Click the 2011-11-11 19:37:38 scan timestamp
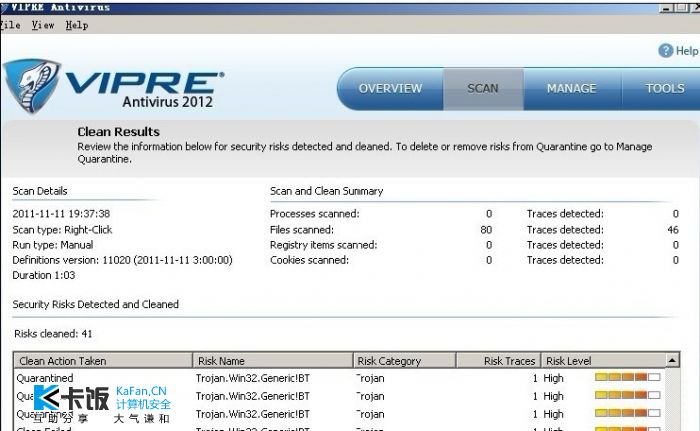Image resolution: width=700 pixels, height=431 pixels. click(61, 213)
